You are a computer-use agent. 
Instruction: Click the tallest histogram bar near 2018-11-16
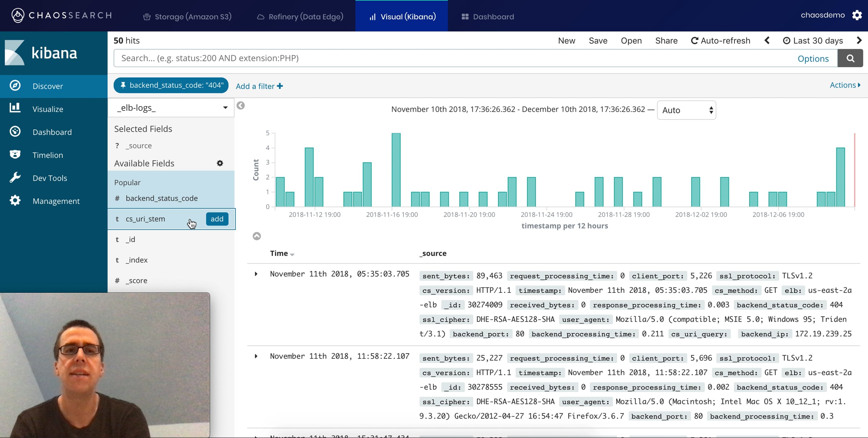click(x=396, y=170)
